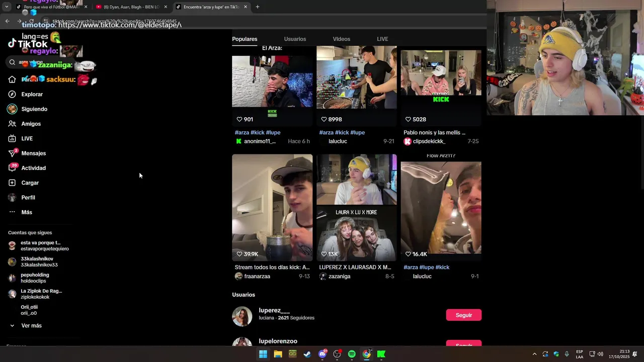Like the clipsdekickk_ video with 5028 likes
The height and width of the screenshot is (362, 644).
pos(409,119)
